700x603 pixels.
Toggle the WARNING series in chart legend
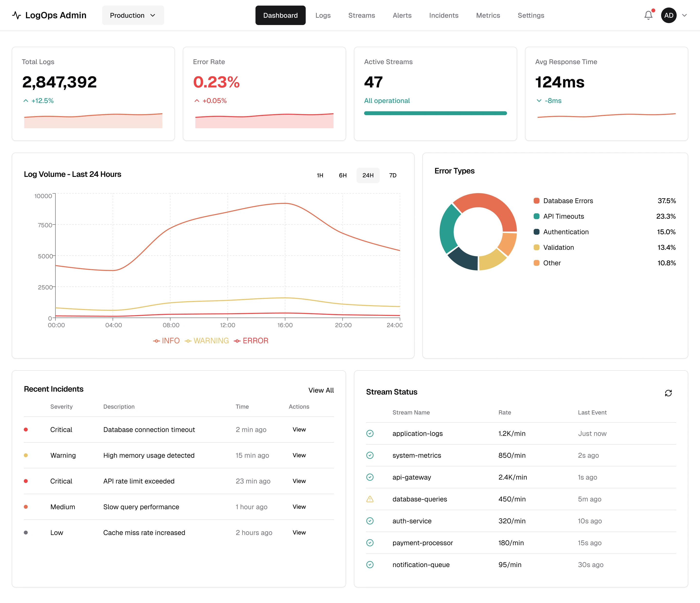(207, 341)
